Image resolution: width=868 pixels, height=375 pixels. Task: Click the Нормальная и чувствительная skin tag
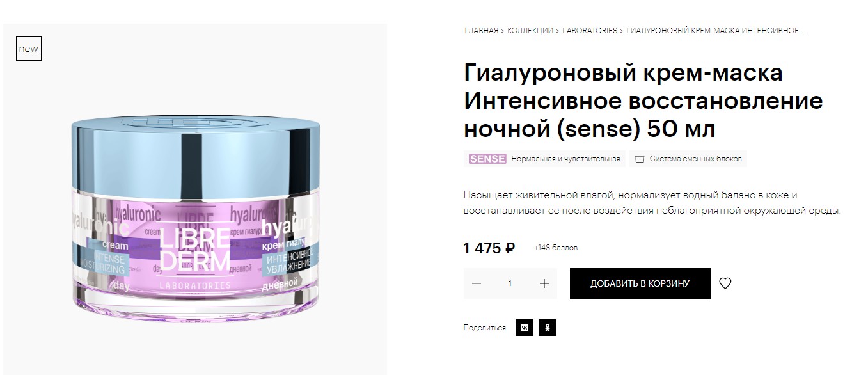(565, 159)
